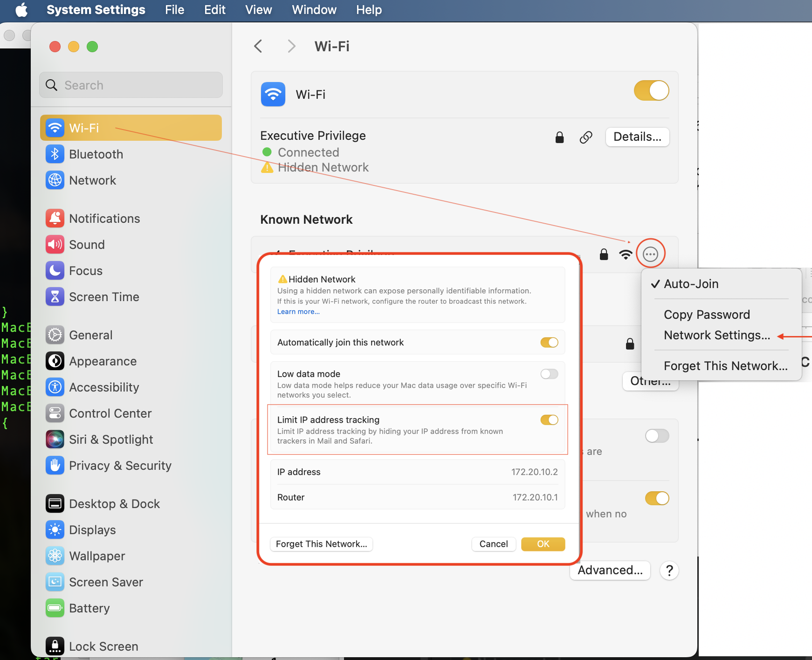The height and width of the screenshot is (660, 812).
Task: Open Sound speaker icon
Action: pos(55,244)
